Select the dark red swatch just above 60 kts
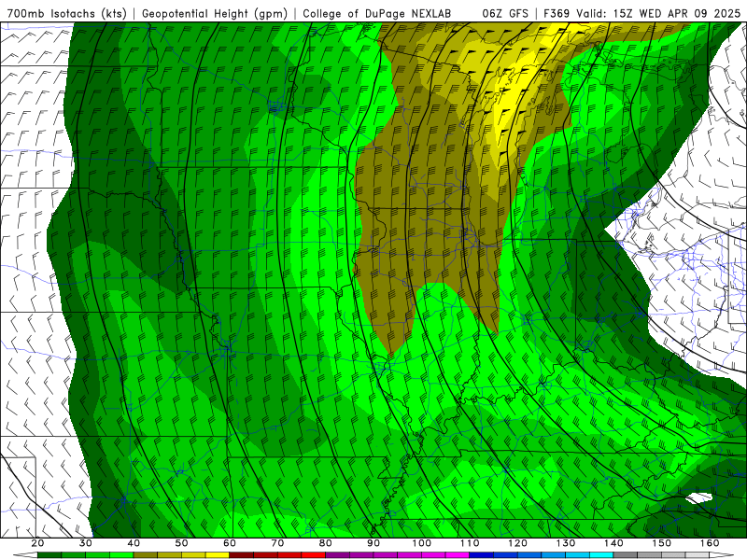 pyautogui.click(x=242, y=555)
